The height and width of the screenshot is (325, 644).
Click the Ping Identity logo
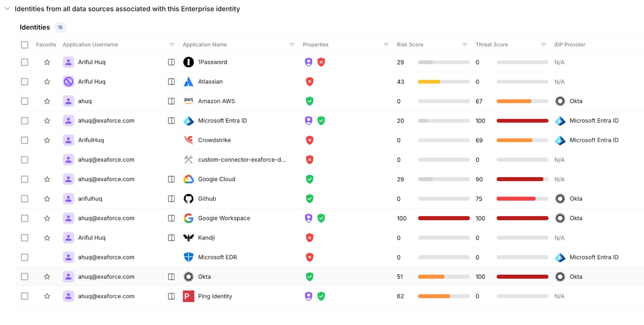pos(189,296)
